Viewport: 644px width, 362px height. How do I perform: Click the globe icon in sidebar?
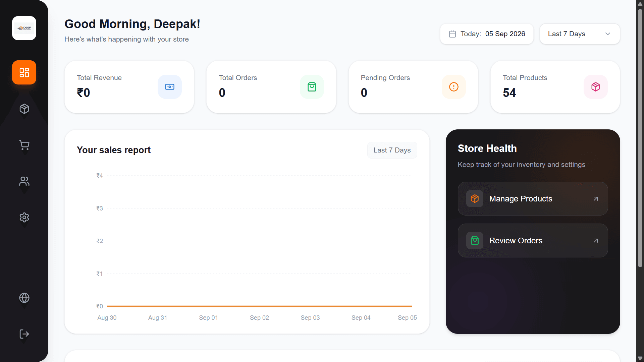[24, 298]
